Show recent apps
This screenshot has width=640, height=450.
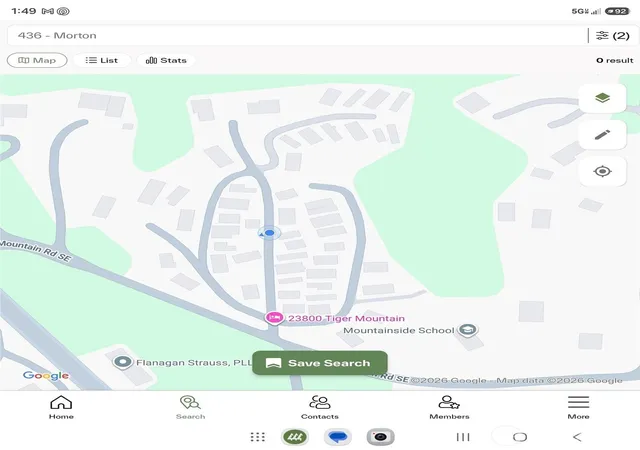(463, 437)
